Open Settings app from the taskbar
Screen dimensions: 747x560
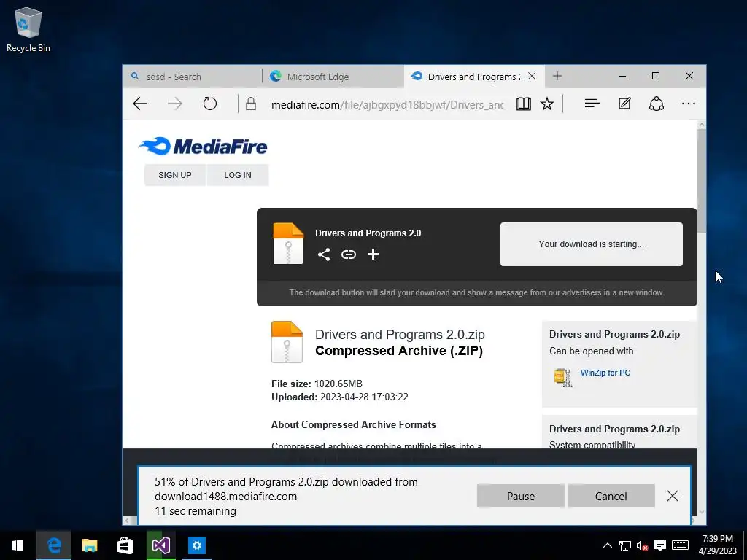[196, 545]
